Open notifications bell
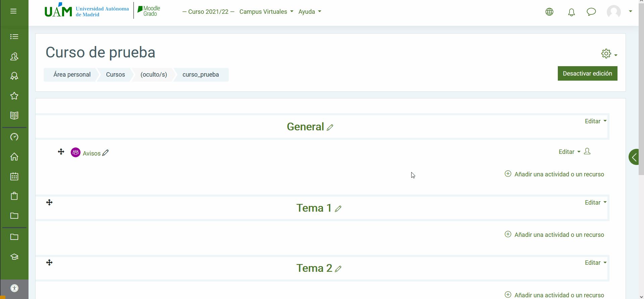 coord(572,12)
